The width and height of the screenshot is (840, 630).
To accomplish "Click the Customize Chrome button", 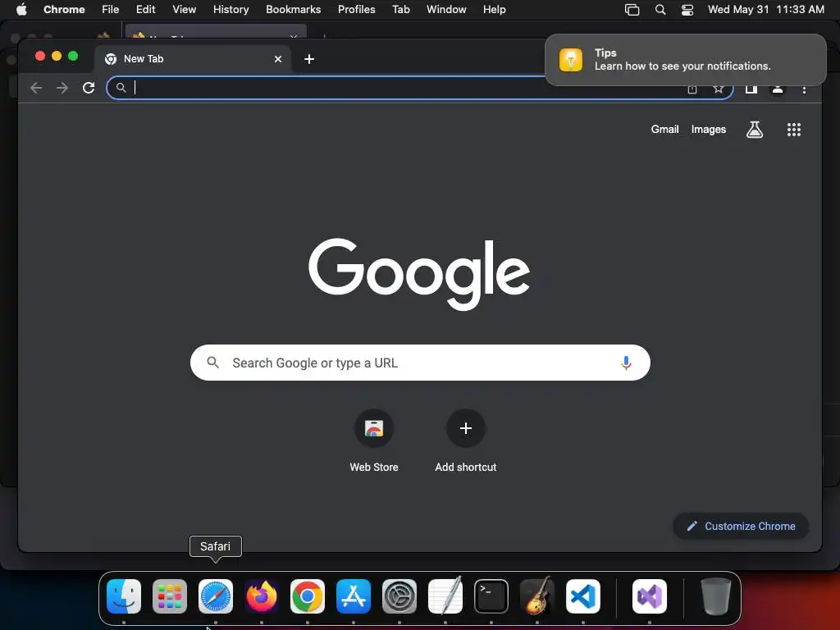I will point(741,526).
